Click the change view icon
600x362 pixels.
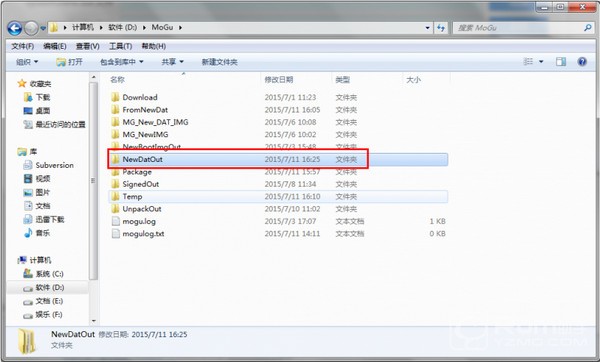click(528, 62)
